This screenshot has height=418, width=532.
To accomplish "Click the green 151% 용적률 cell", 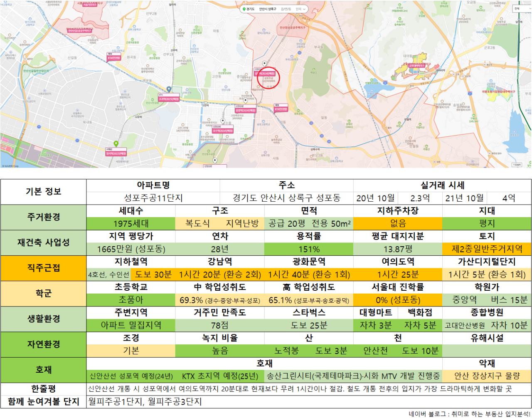I will [x=309, y=249].
